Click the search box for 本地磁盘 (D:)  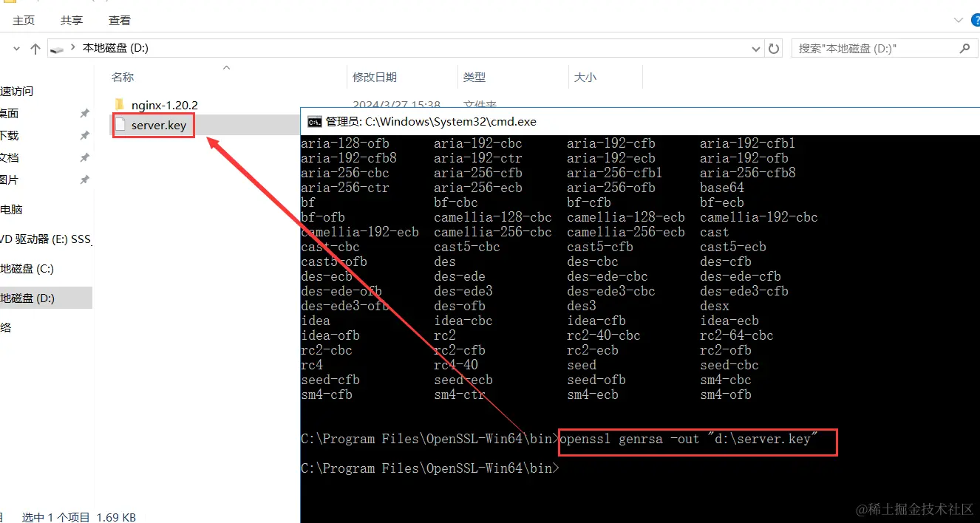883,48
